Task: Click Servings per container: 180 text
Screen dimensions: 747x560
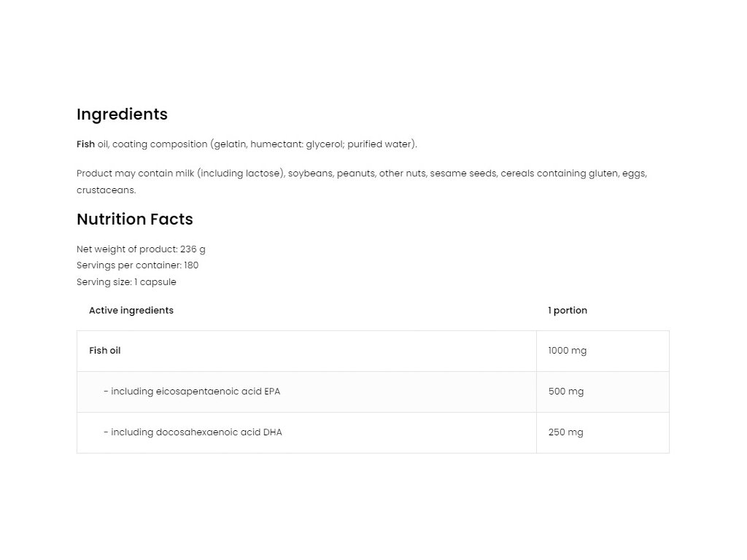Action: point(138,265)
